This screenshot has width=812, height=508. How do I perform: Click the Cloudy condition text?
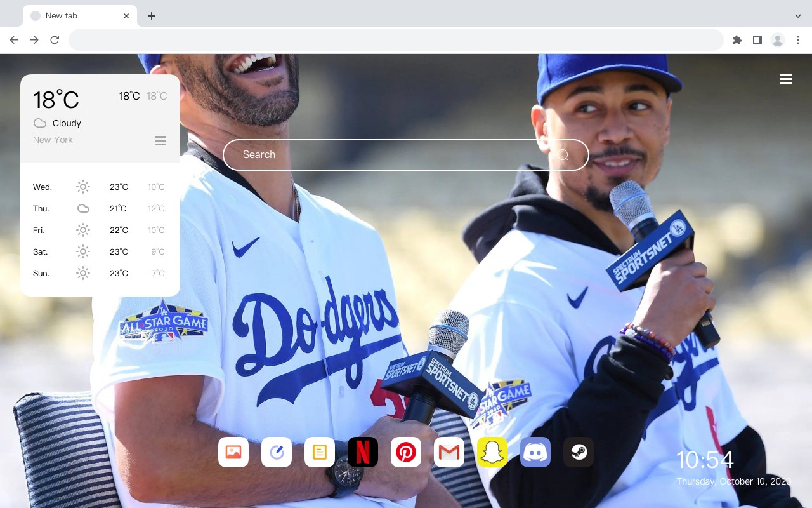click(67, 123)
